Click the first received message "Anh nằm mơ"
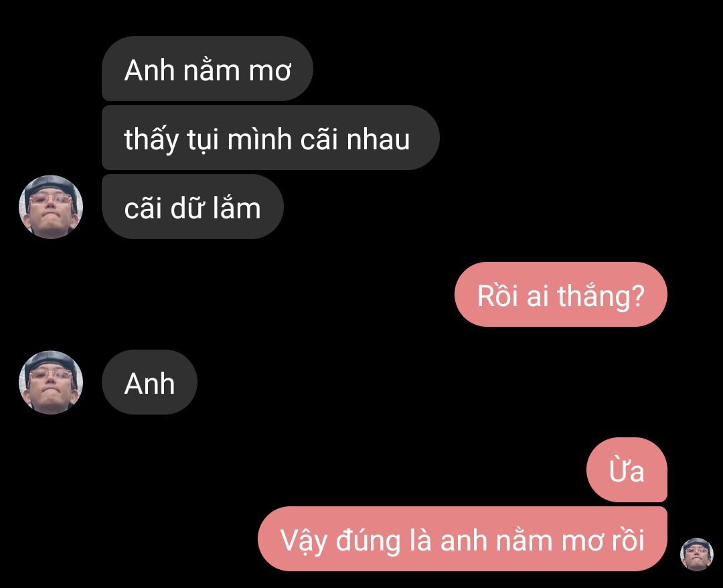This screenshot has width=723, height=588. pos(208,69)
